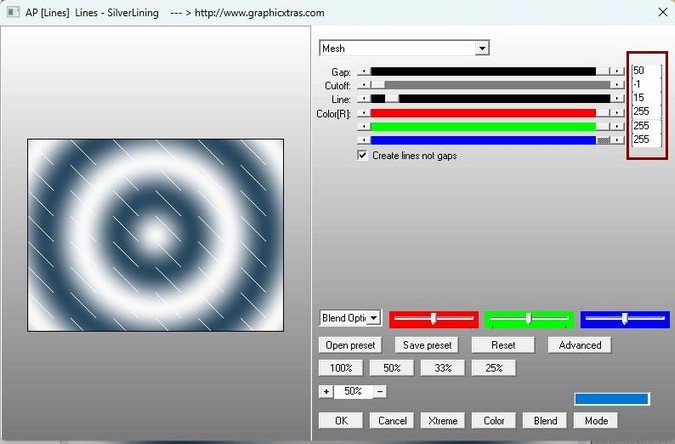Click the plus zoom-in icon

(325, 391)
